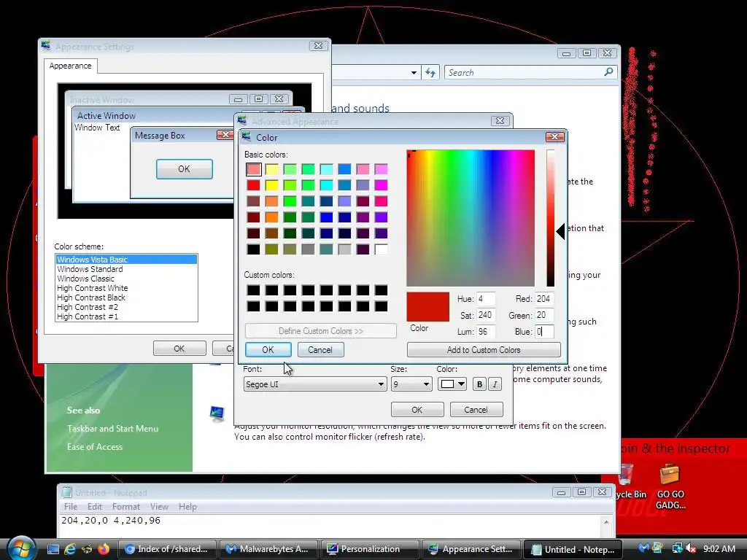
Task: Open Taskbar and Start Menu link
Action: point(113,429)
